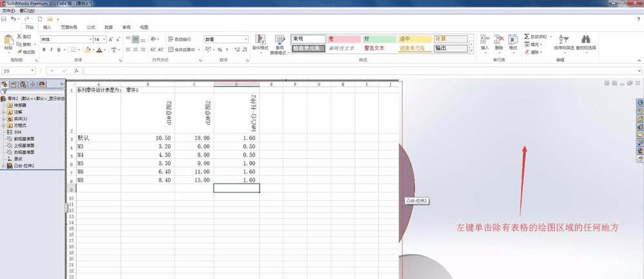
Task: Click the Cut (剪切) scissors icon
Action: click(19, 37)
